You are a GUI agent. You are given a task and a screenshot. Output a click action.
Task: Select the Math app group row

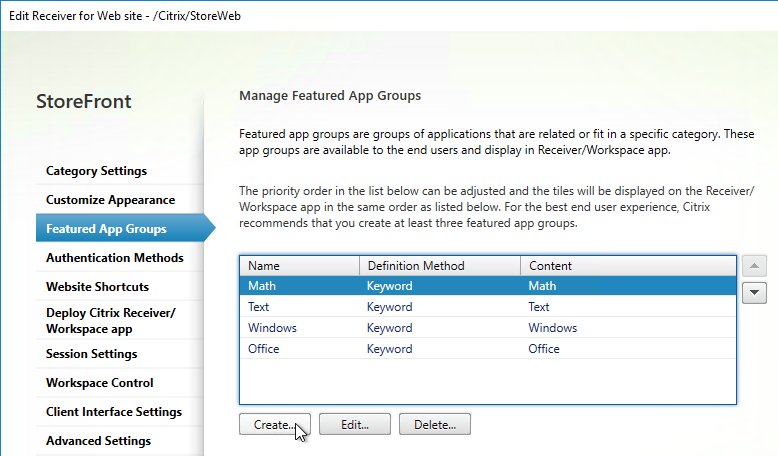488,286
